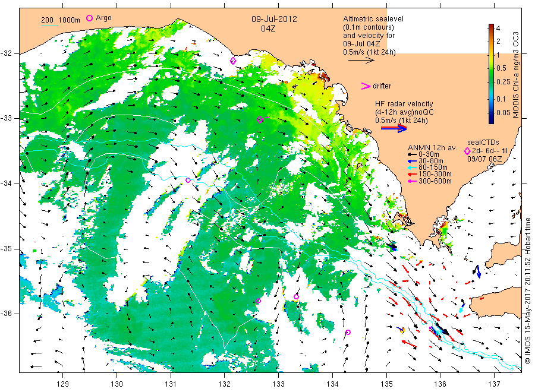Click the 'ANMN 12h av.' legend heading
This screenshot has height=392, width=535.
tap(433, 148)
